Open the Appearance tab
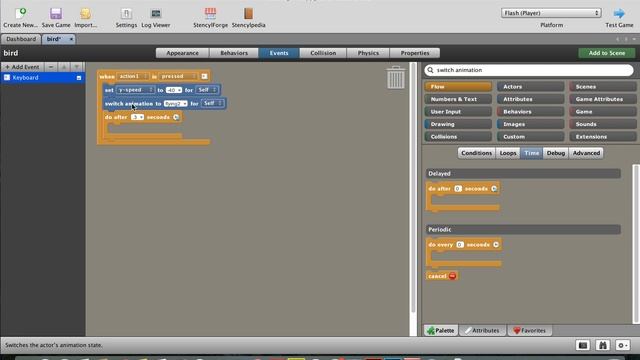640x360 pixels. [x=182, y=53]
